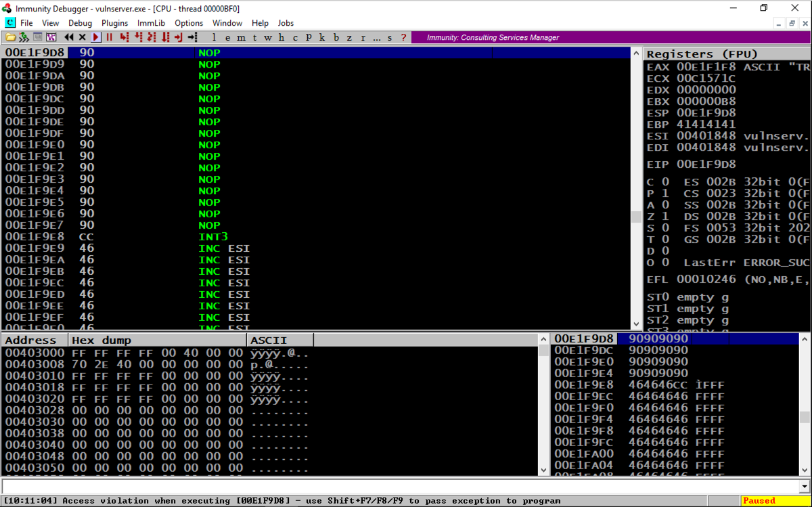Click the P flag value in registers
This screenshot has width=812, height=507.
tap(665, 193)
